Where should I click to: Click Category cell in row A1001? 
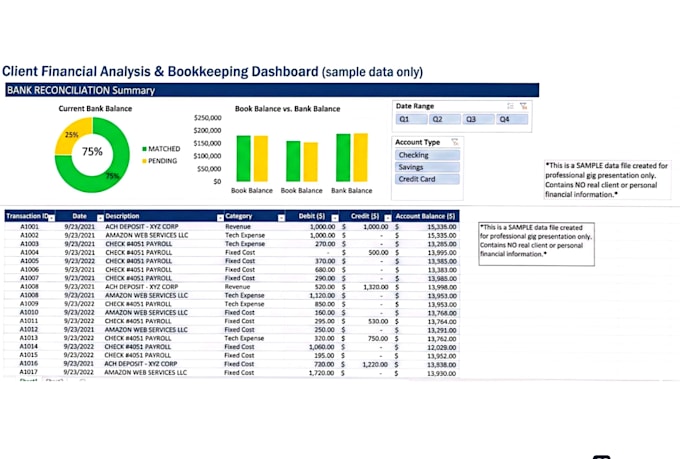238,226
